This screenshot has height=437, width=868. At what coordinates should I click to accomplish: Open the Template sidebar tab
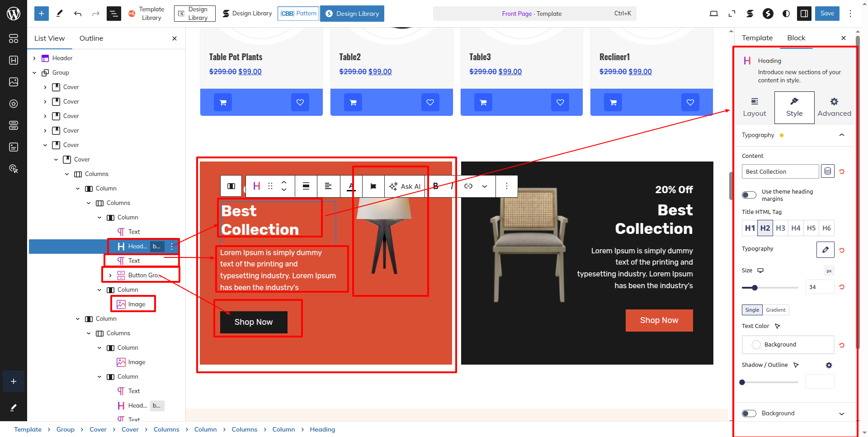tap(757, 38)
